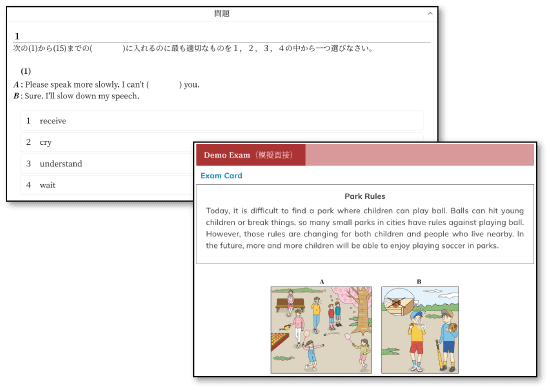Pick answer option 4 wait
The image size is (550, 390).
107,185
